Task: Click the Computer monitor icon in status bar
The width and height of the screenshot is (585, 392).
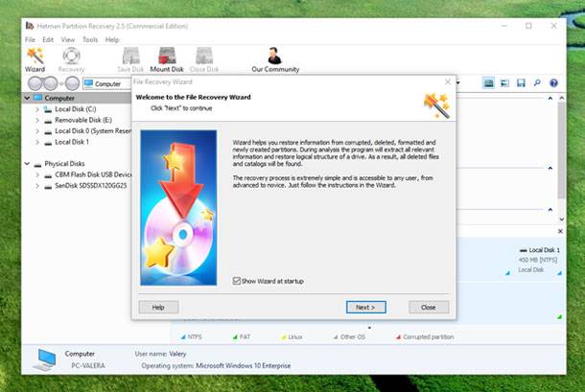Action: coord(45,359)
